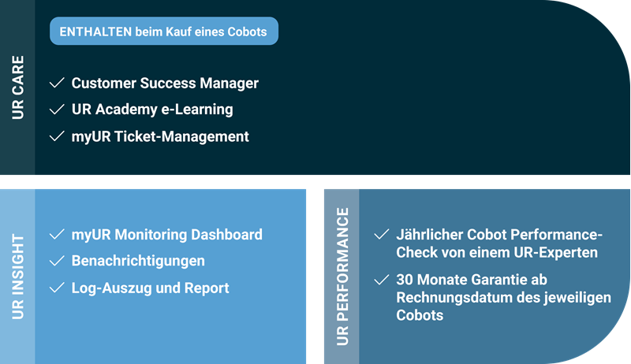Select the UR CARE vertical label

point(17,87)
